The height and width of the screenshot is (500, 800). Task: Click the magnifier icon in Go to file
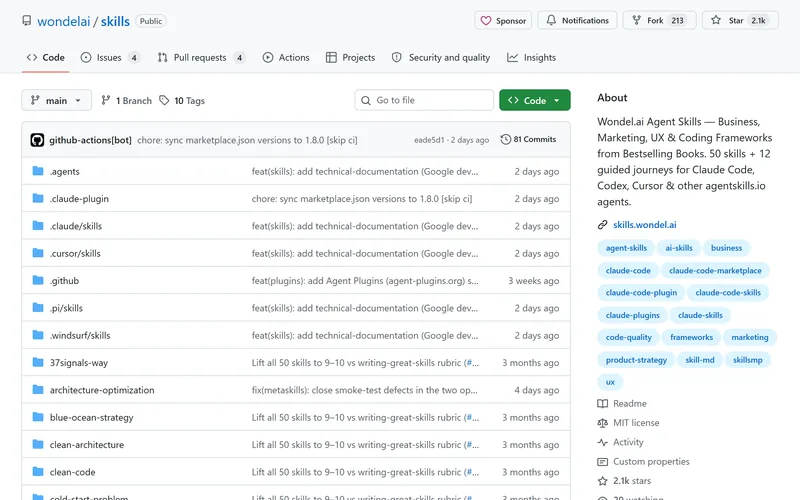point(366,101)
